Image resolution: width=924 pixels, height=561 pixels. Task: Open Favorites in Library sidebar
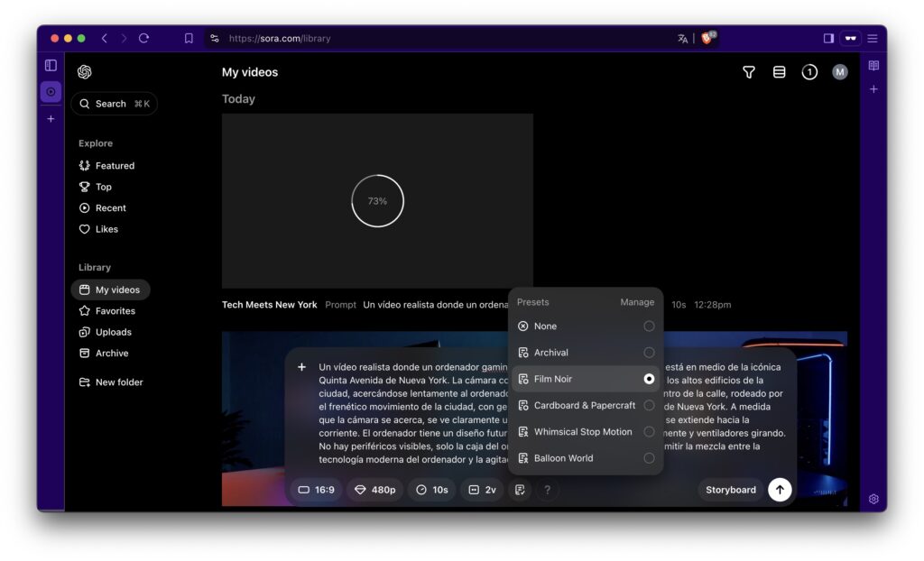pyautogui.click(x=107, y=311)
